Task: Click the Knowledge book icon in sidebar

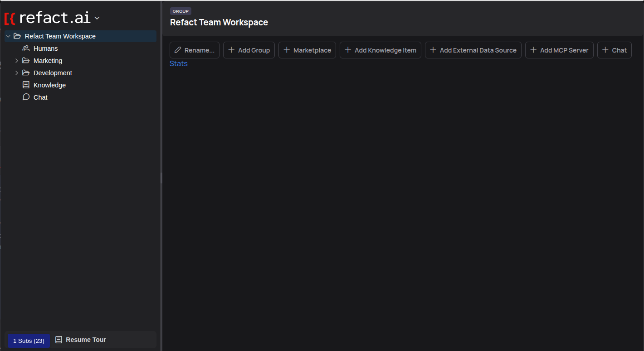Action: click(x=26, y=85)
